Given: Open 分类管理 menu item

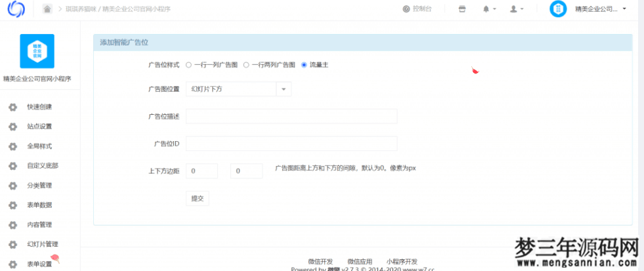Looking at the screenshot, I should tap(39, 186).
